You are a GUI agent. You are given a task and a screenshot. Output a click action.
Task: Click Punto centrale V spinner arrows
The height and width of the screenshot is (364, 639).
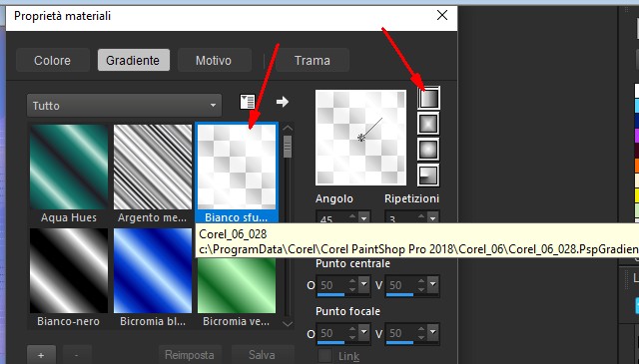(x=421, y=284)
